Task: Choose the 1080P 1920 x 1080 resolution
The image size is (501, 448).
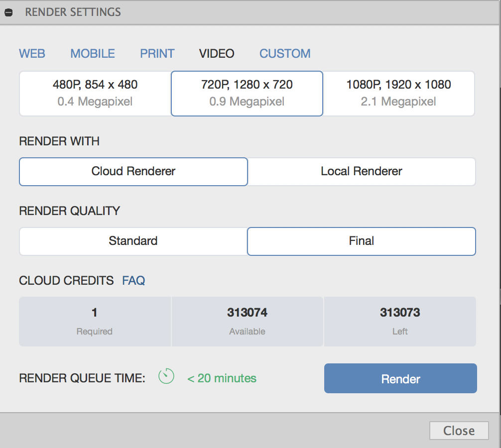Action: tap(399, 94)
